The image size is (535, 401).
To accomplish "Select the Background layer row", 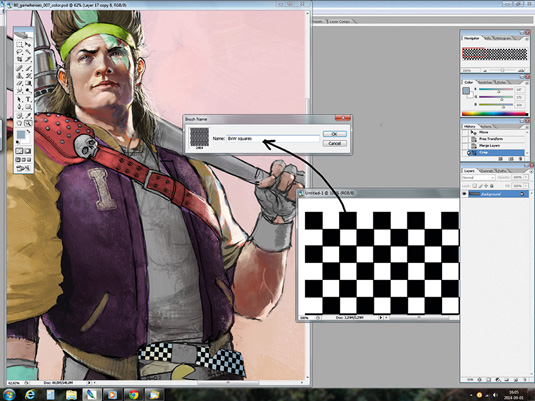I will click(495, 194).
